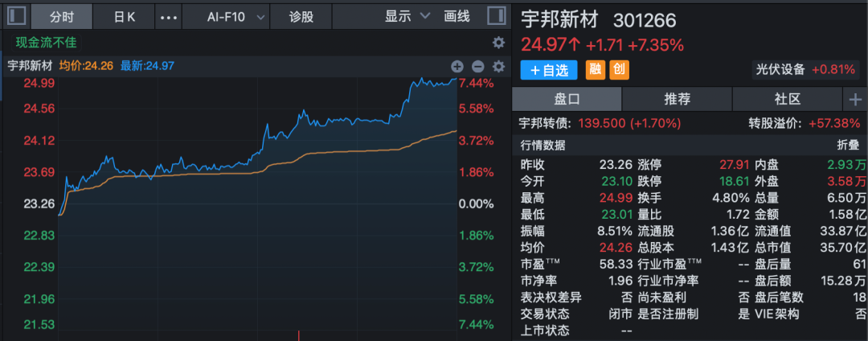Image resolution: width=868 pixels, height=341 pixels.
Task: Switch to 分时 intraday chart tab
Action: pos(61,17)
